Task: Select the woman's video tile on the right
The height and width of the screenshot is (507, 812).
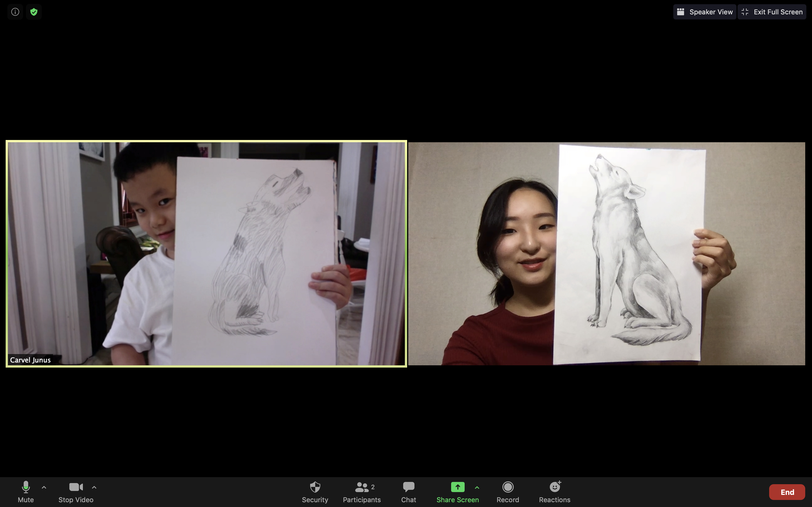Action: pos(606,253)
